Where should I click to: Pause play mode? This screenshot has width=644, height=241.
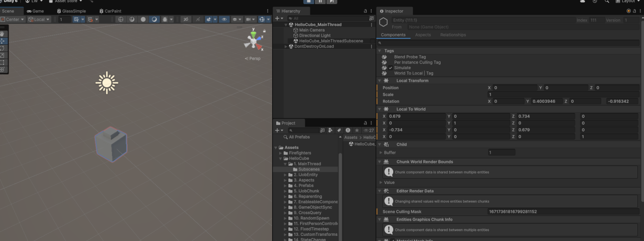click(x=320, y=2)
